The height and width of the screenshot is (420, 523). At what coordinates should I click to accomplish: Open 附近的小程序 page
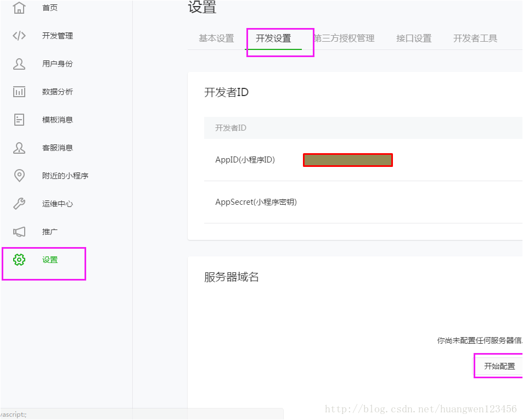(x=65, y=176)
